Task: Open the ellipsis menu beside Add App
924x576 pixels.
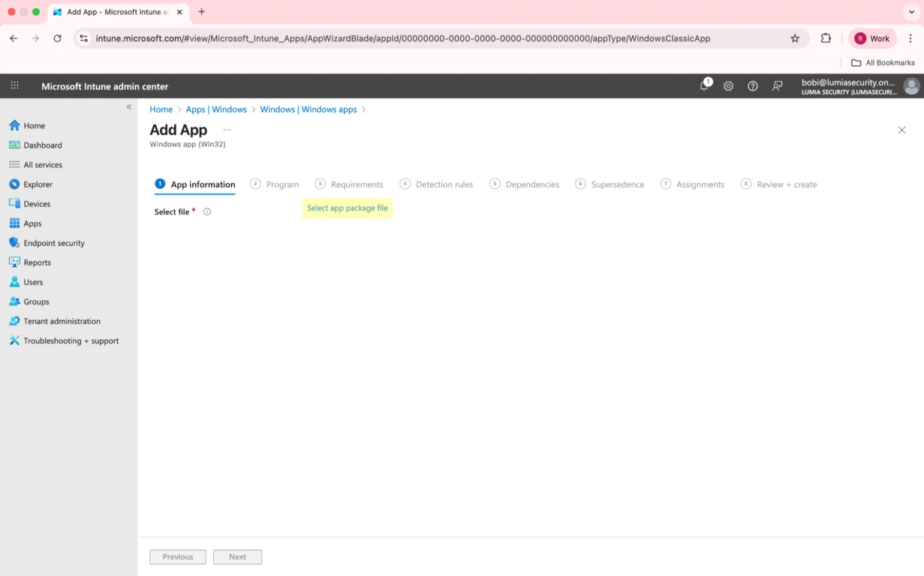Action: [227, 130]
